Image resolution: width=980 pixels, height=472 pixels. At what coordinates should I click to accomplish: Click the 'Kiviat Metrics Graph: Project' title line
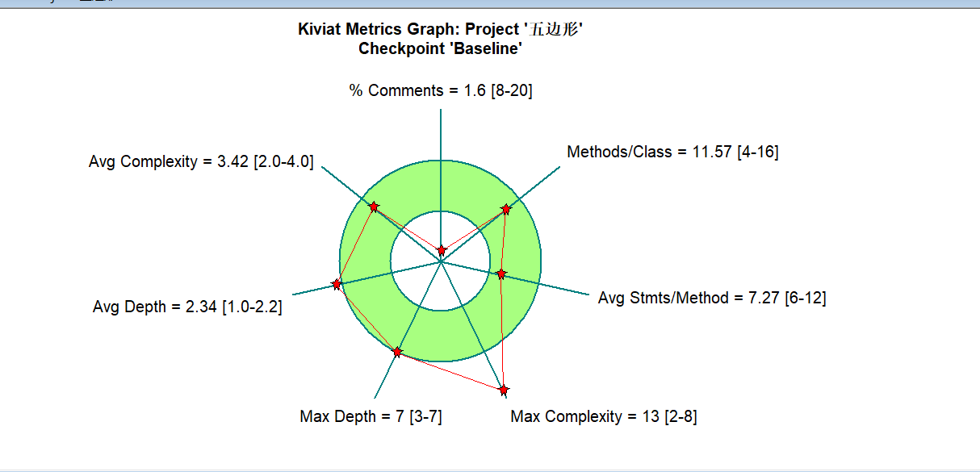(441, 30)
